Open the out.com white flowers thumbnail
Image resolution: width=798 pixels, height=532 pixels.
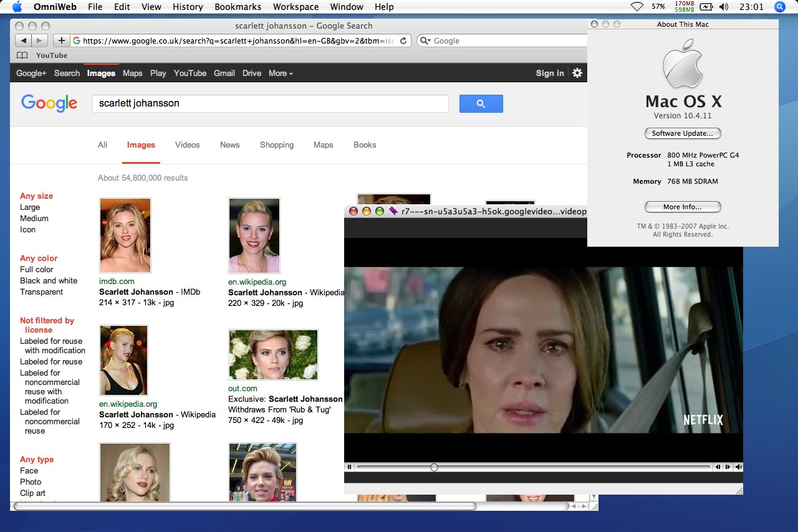coord(273,354)
